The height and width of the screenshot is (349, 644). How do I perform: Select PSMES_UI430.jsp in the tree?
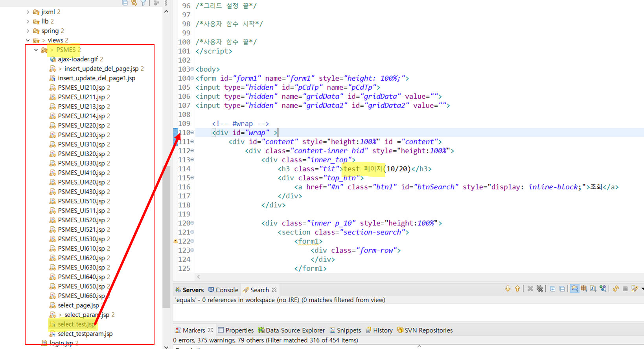(81, 192)
